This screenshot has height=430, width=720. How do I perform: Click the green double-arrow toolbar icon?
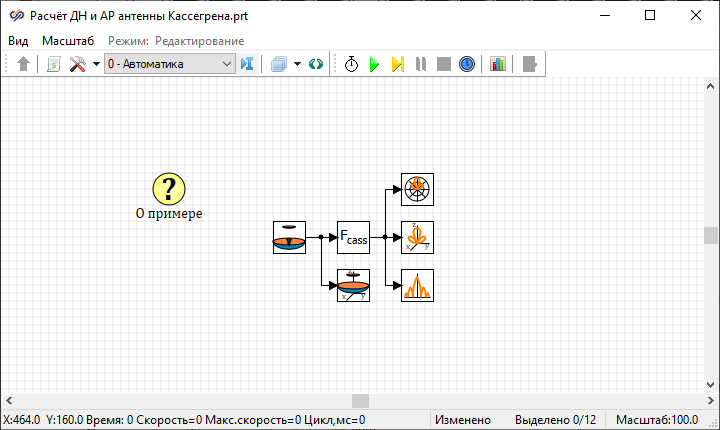coord(316,64)
